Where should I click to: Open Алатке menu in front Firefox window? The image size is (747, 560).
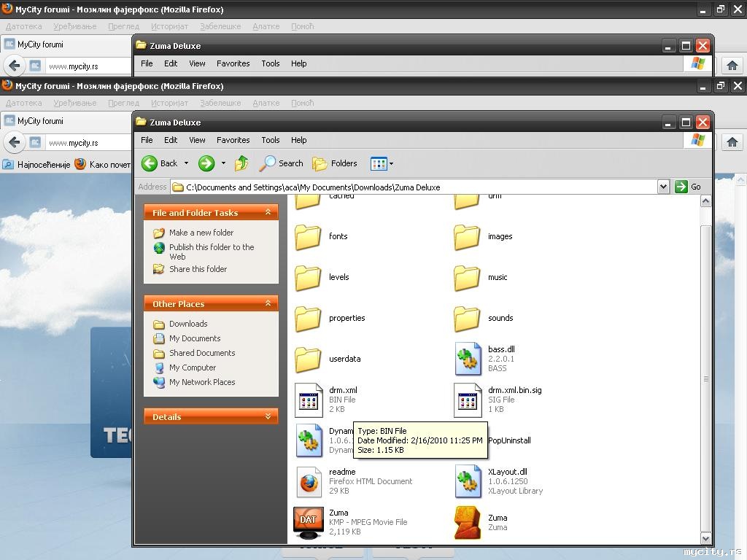tap(266, 103)
